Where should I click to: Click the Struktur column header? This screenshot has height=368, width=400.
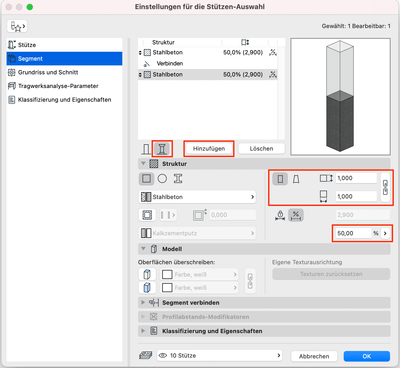(x=163, y=42)
